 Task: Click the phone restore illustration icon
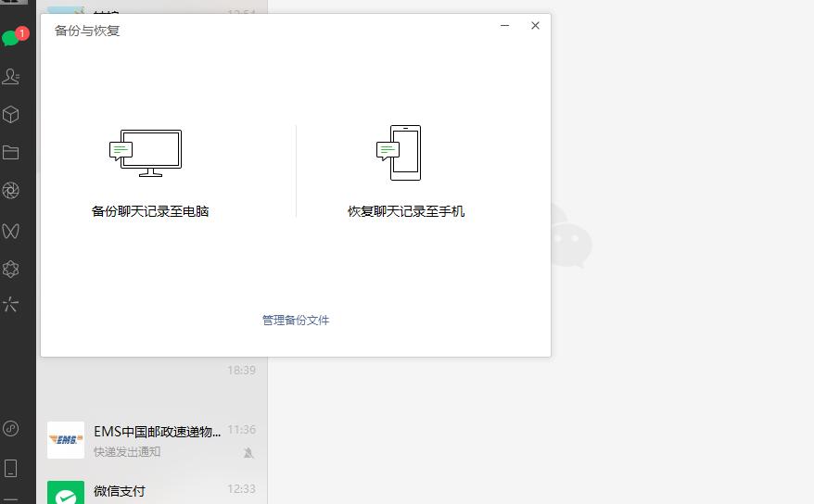tap(399, 153)
